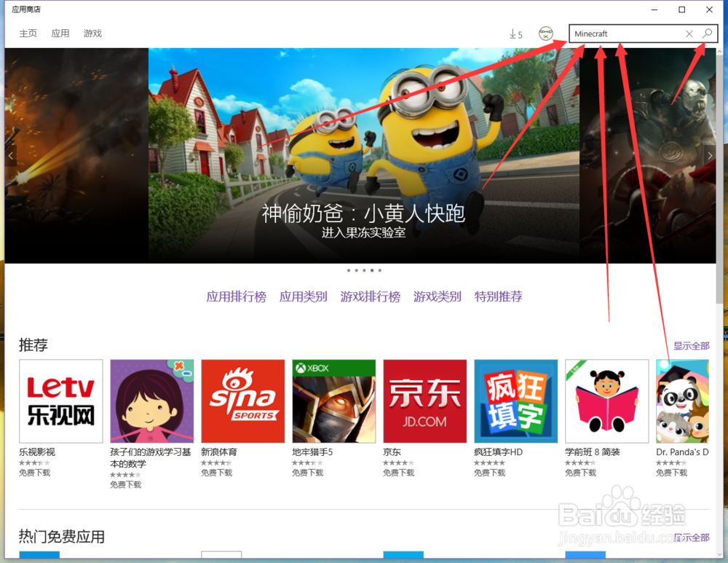Screen dimensions: 728x563
Task: Open 游戏类别
Action: point(437,297)
